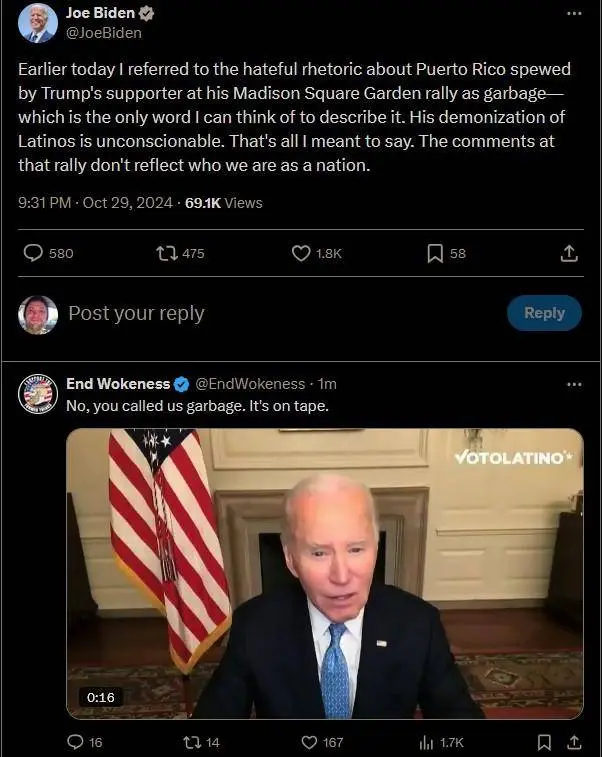
Task: Reply to the End Wokeness comment
Action: [x=74, y=742]
